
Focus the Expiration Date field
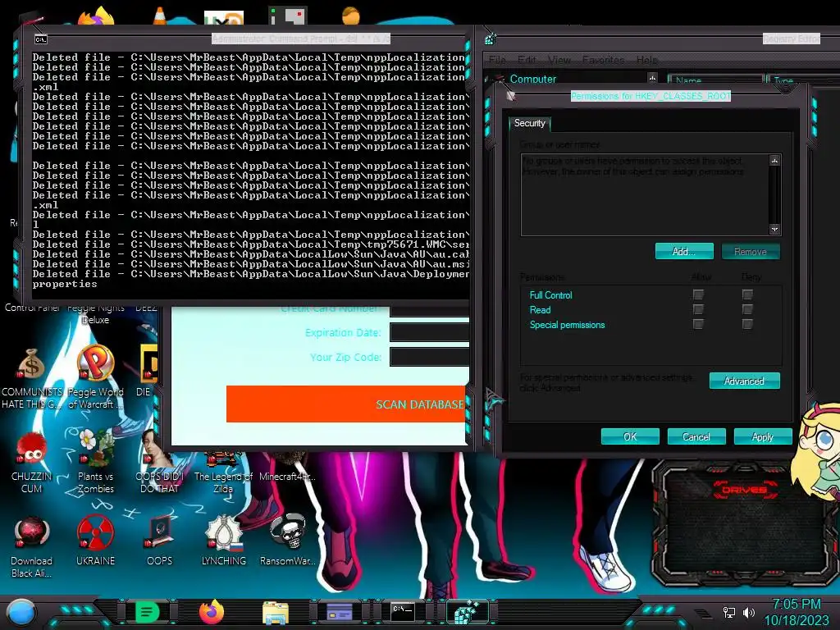coord(429,333)
